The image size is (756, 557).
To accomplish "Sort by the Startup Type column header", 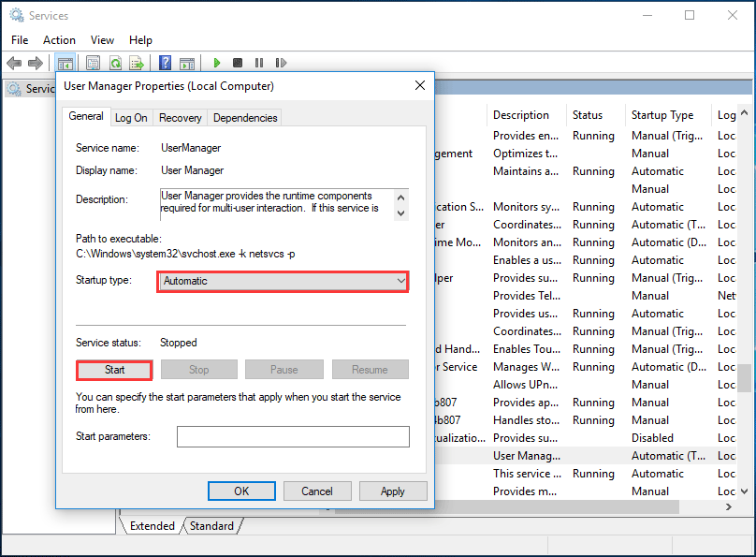I will (668, 115).
